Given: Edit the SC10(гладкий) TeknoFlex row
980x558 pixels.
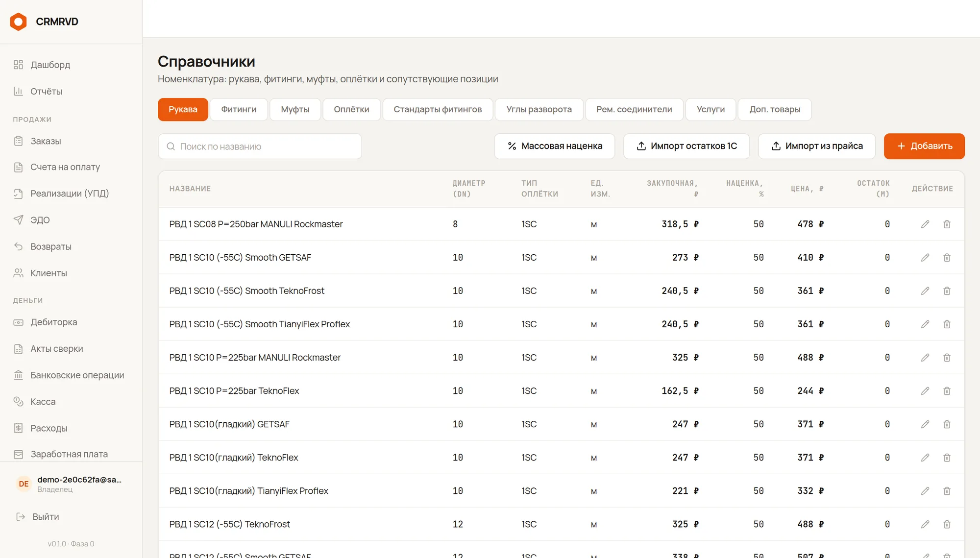Looking at the screenshot, I should [925, 458].
